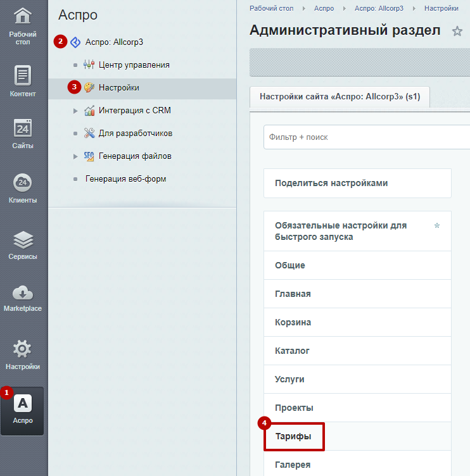Open the Услуги settings section
Screen dimensions: 470x476
coord(357,379)
